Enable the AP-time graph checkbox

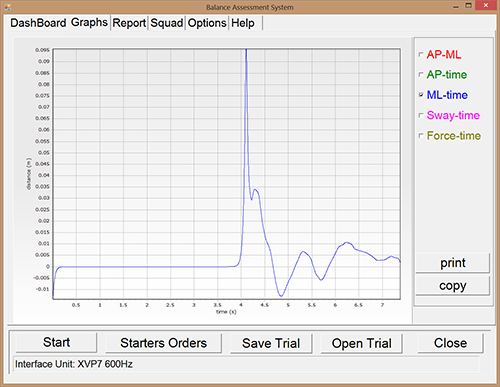point(421,75)
